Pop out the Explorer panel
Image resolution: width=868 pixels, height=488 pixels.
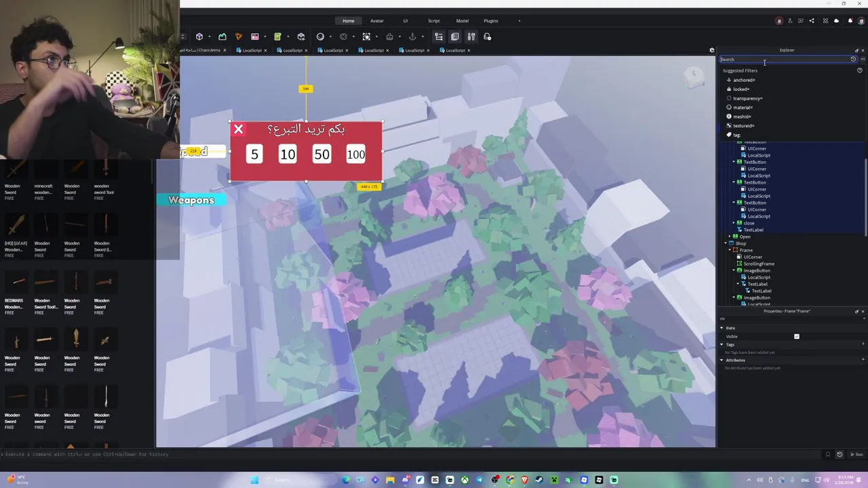click(x=856, y=50)
